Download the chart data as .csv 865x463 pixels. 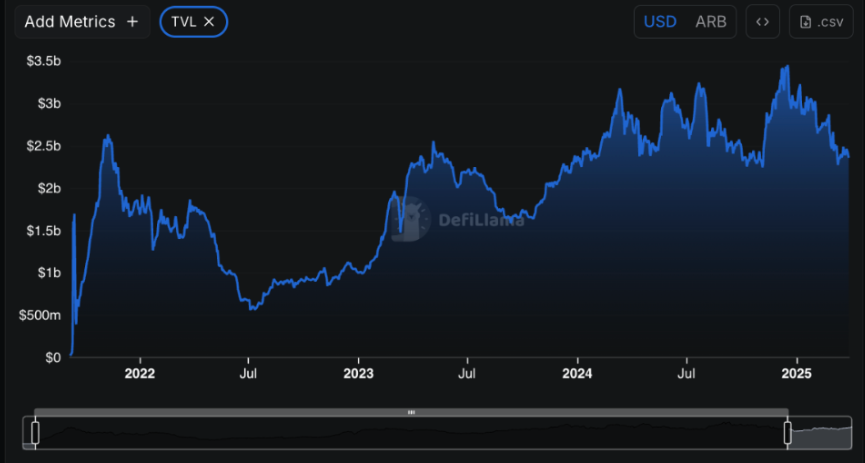(821, 22)
